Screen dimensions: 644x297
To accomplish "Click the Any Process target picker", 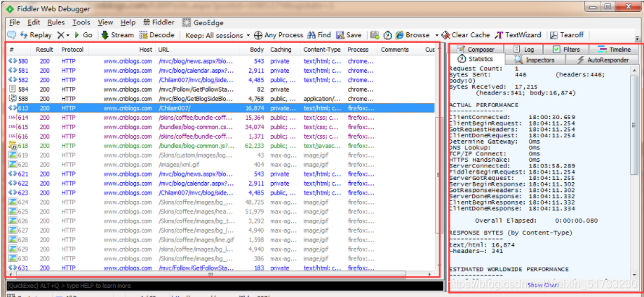I will tap(279, 35).
